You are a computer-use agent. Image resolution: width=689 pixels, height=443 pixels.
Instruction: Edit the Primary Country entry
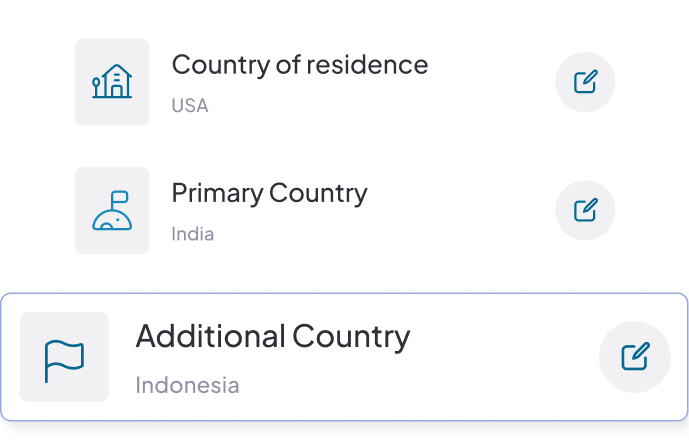[585, 210]
